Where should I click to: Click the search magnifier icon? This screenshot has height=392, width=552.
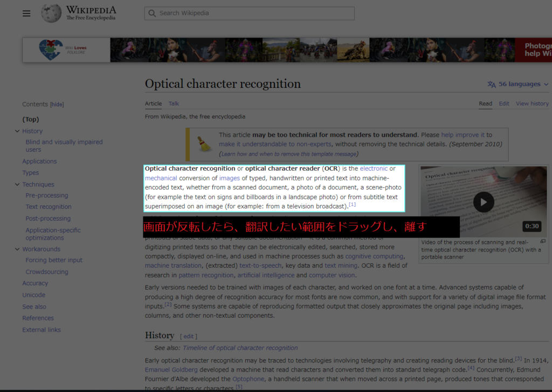coord(152,13)
